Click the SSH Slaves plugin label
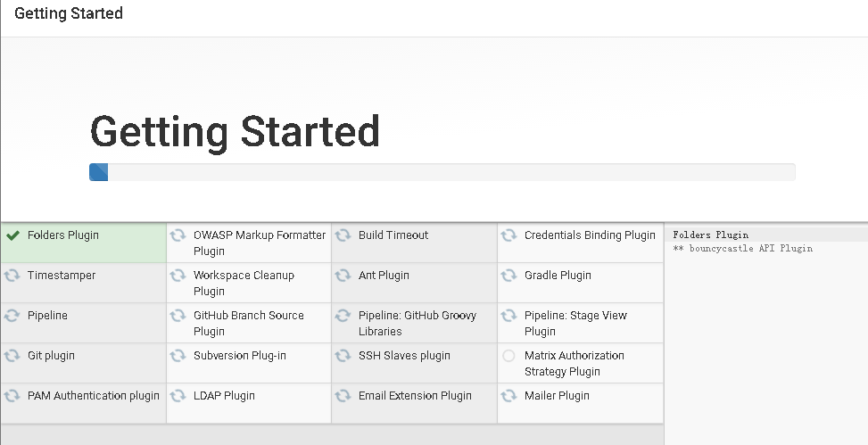The height and width of the screenshot is (445, 868). click(404, 356)
